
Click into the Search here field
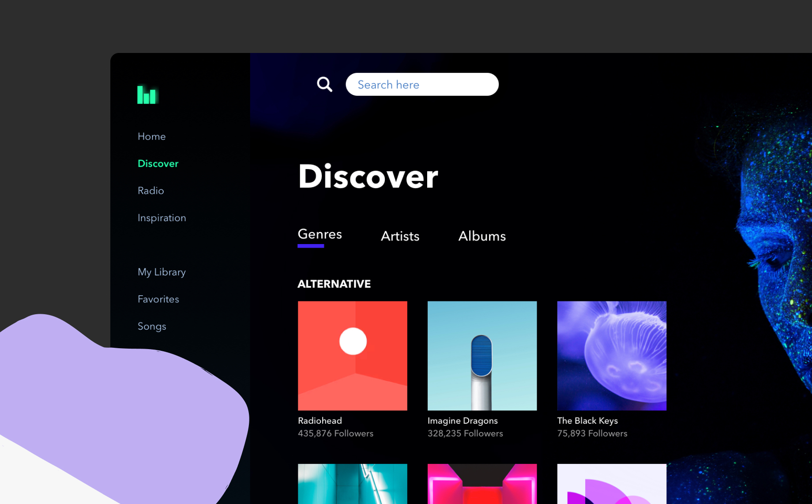coord(422,84)
